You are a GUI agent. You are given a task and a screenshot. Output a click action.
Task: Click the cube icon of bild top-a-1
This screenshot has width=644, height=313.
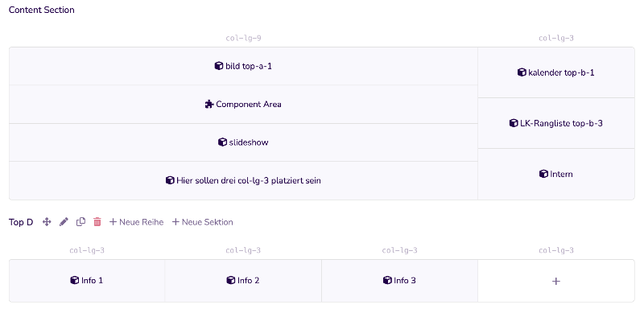(x=219, y=66)
